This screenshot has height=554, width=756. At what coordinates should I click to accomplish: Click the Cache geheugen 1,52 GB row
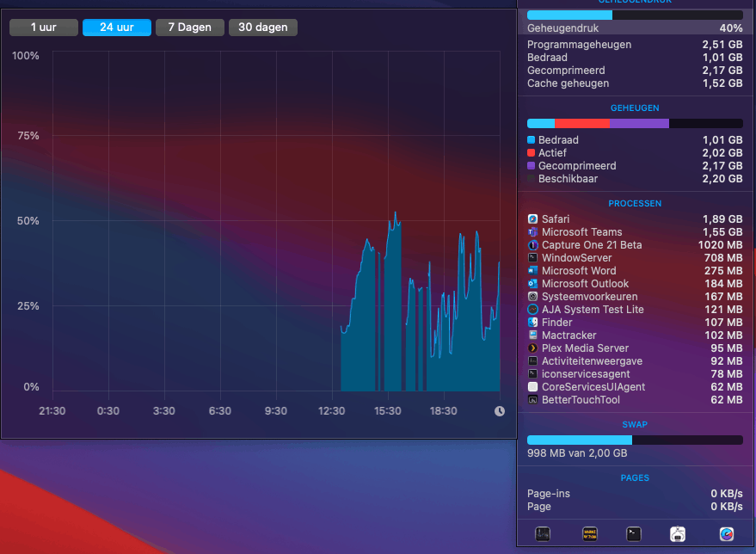[x=635, y=83]
